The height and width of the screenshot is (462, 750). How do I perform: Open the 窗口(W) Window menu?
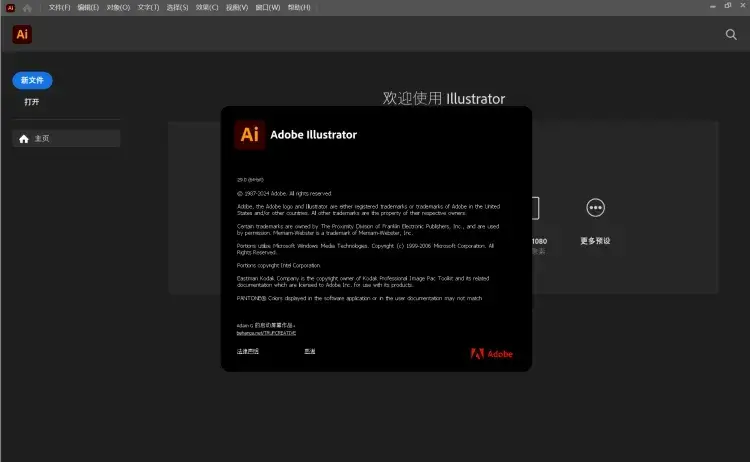point(267,7)
